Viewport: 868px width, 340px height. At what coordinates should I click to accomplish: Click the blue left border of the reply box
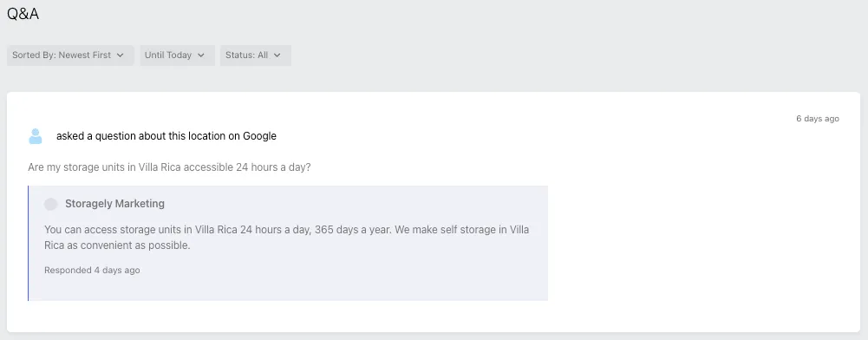click(x=29, y=243)
